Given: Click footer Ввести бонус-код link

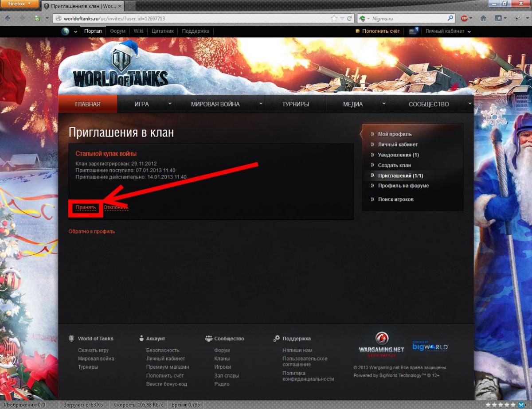Looking at the screenshot, I should point(167,384).
